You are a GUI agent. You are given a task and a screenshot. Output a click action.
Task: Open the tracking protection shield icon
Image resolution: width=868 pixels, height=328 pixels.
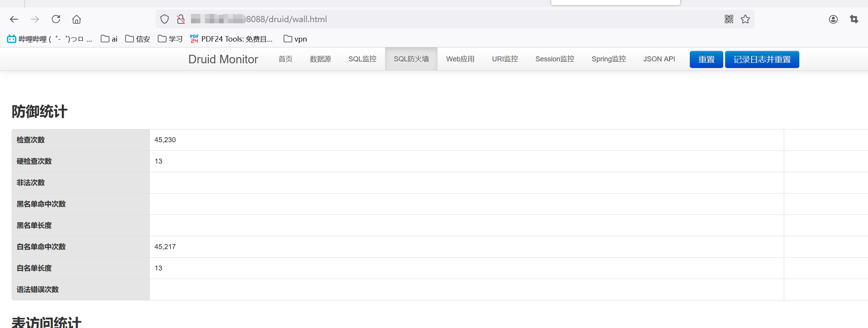165,19
